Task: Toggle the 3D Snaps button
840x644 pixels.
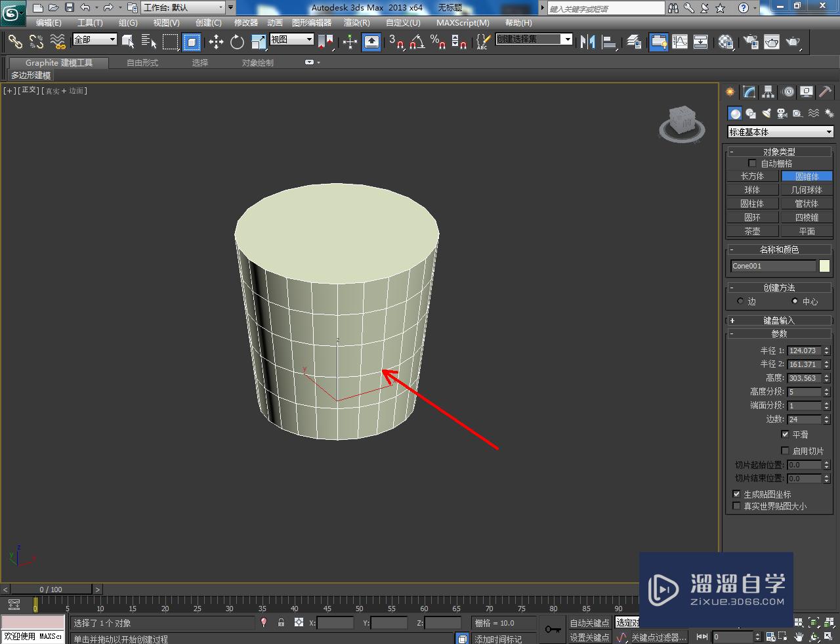Action: 396,42
